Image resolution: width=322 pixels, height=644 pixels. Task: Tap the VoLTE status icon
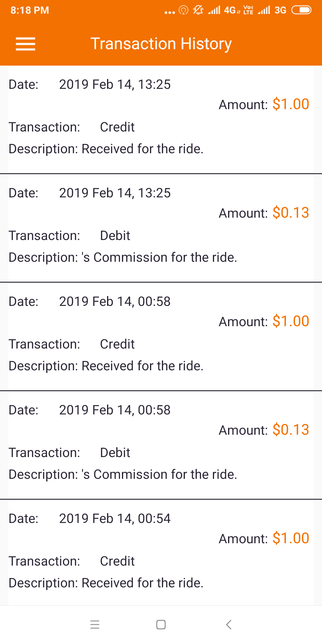248,10
